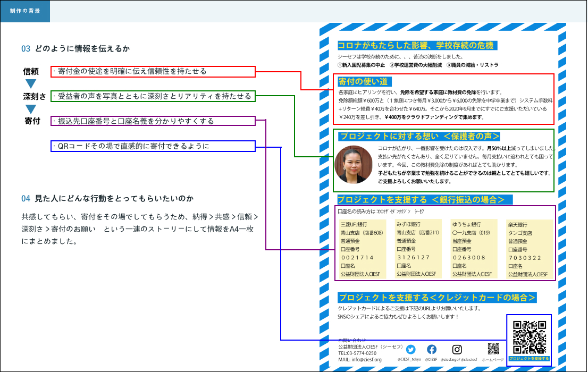Screen dimensions: 588x372
Task: Click the 楽天銀行 account details card
Action: 528,249
